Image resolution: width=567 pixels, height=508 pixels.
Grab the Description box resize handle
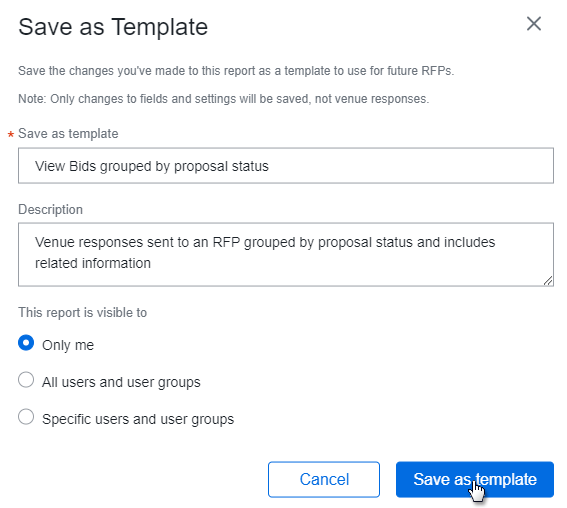[x=548, y=281]
